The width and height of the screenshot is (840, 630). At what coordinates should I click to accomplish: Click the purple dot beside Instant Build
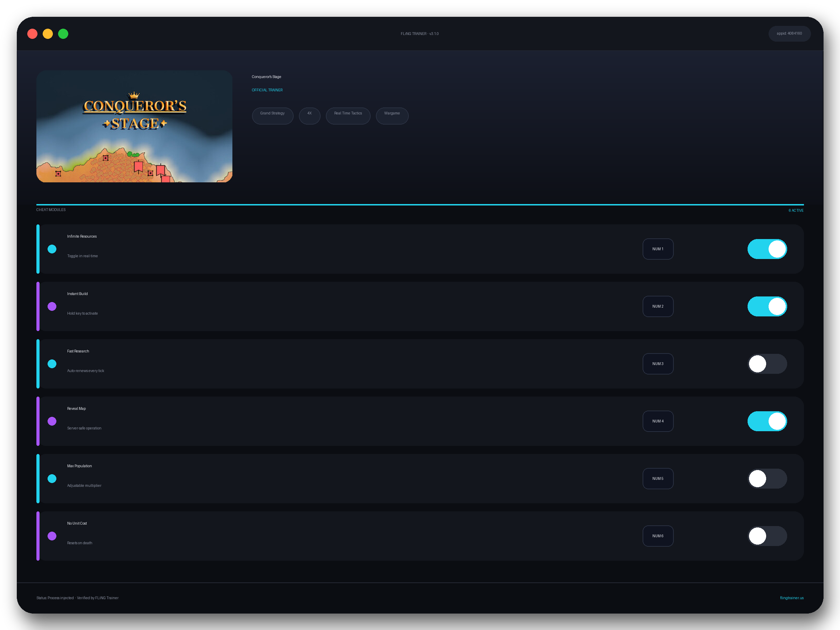[x=52, y=307]
